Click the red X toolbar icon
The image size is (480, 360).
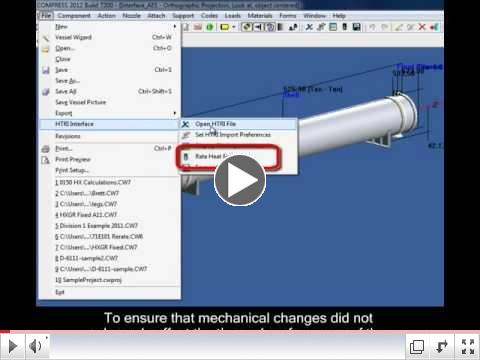(x=422, y=27)
